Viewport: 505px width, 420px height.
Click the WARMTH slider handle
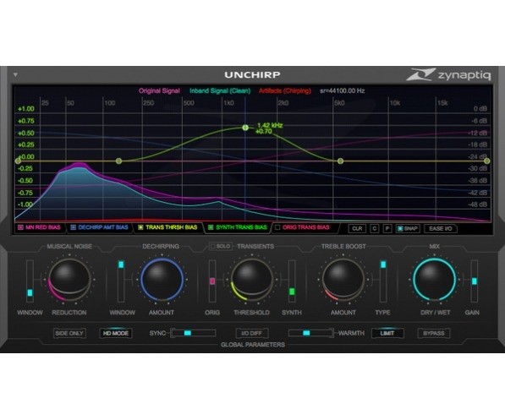[x=306, y=333]
